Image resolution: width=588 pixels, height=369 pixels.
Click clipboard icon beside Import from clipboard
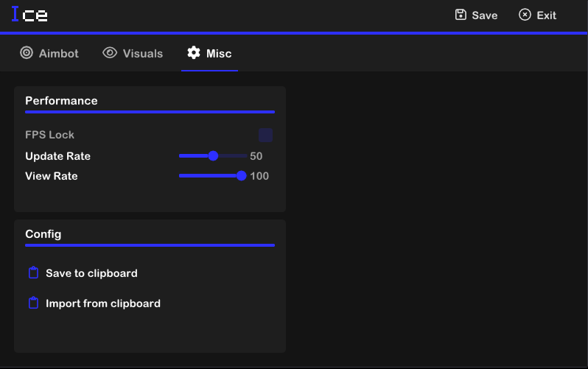pyautogui.click(x=33, y=303)
